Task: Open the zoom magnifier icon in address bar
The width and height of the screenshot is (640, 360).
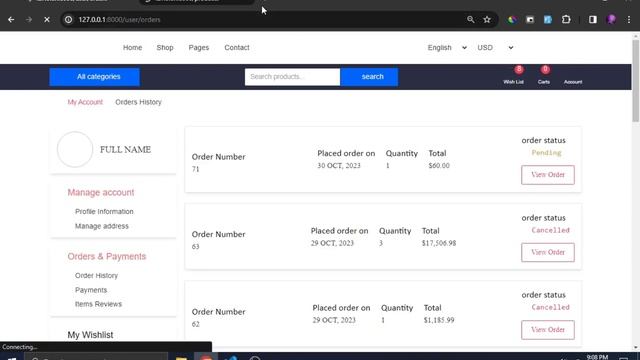Action: 471,20
